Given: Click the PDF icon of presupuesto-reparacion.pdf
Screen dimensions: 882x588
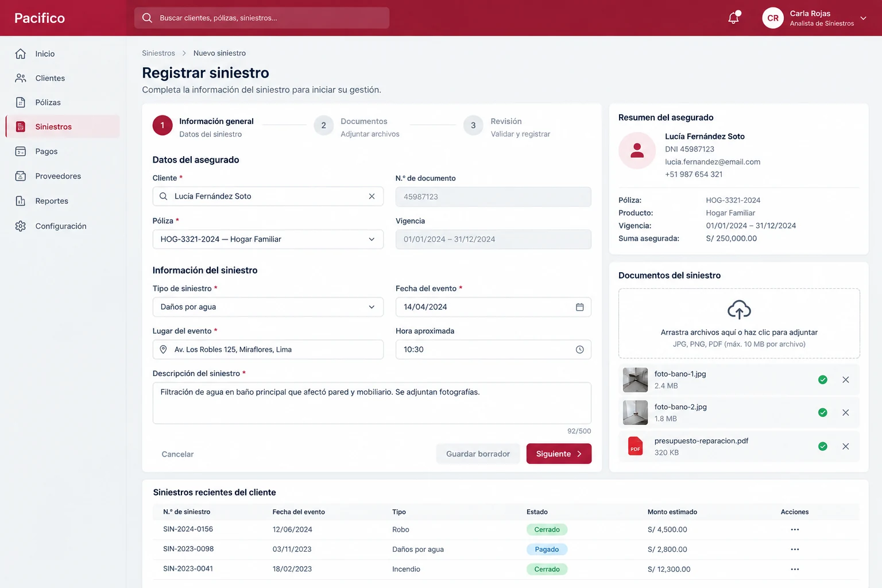Looking at the screenshot, I should pyautogui.click(x=635, y=446).
